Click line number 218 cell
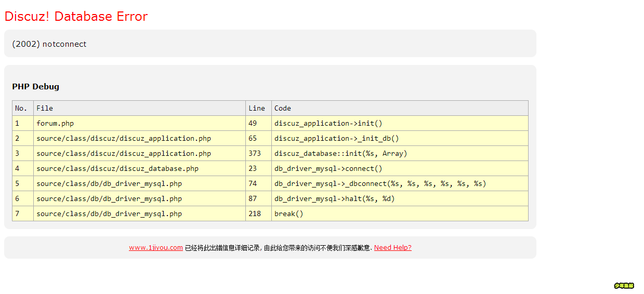 pyautogui.click(x=259, y=213)
